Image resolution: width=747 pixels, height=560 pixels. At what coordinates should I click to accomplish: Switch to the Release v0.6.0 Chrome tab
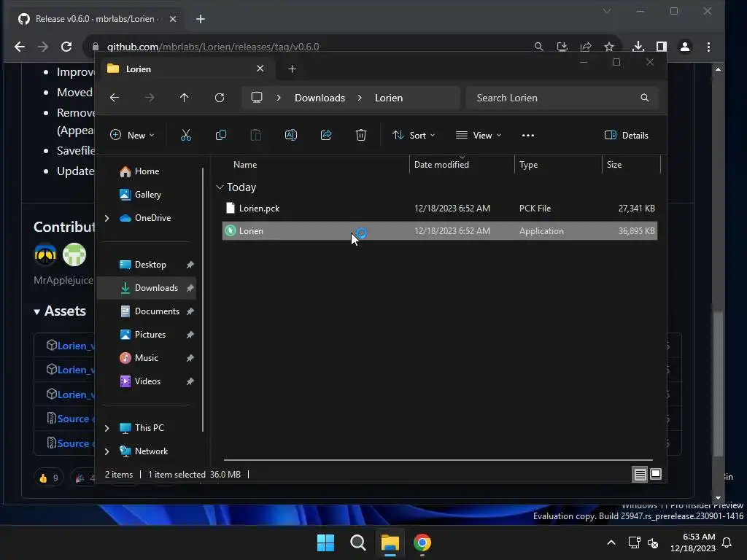(x=98, y=19)
